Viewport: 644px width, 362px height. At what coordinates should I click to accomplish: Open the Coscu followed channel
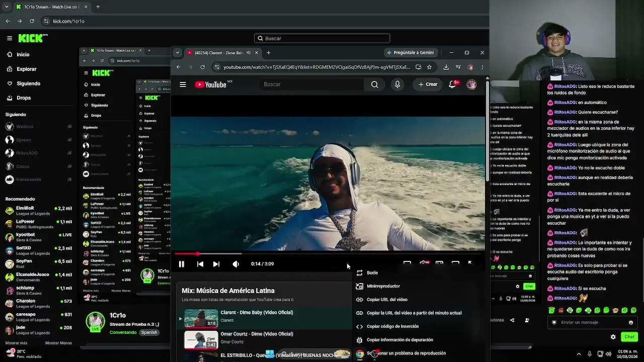pos(38,166)
